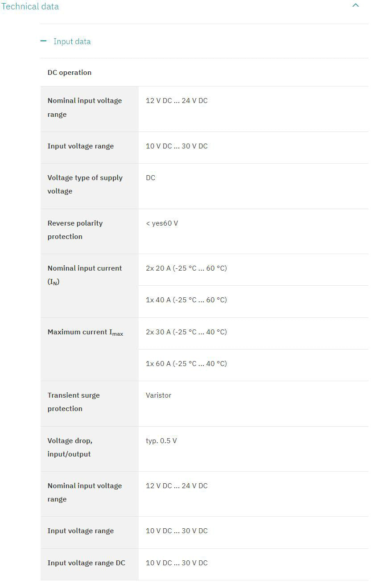Click the Maximum current Imax label

(85, 332)
